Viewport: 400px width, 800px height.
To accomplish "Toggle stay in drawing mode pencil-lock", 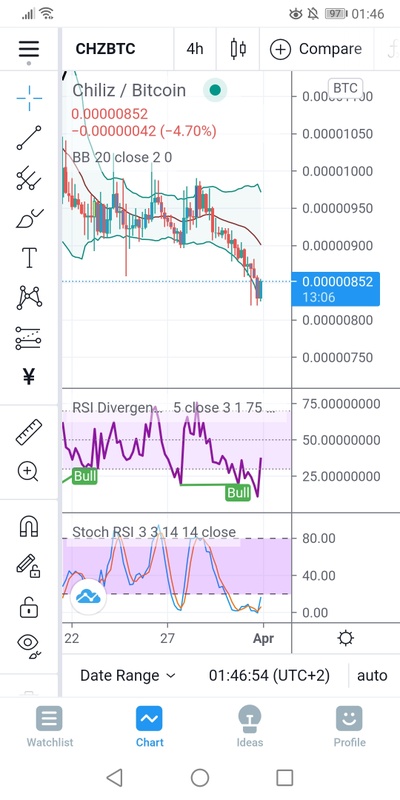I will (28, 566).
